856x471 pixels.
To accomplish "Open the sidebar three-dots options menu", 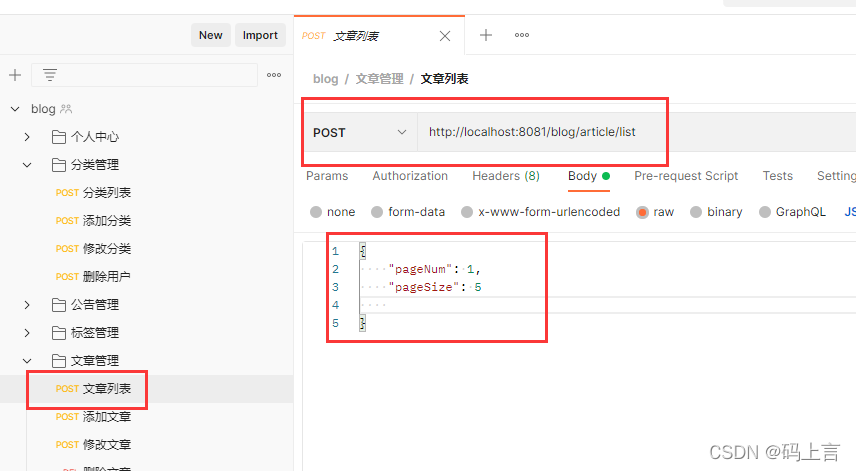I will coord(274,75).
